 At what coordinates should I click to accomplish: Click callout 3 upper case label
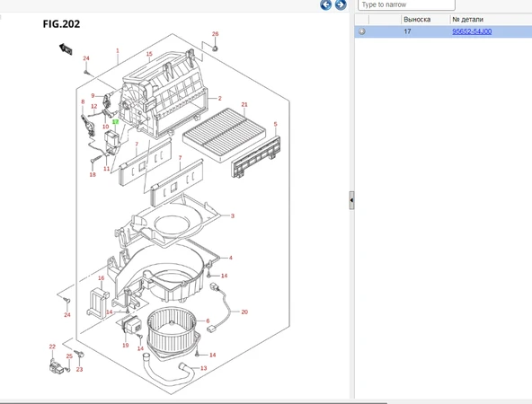point(233,215)
